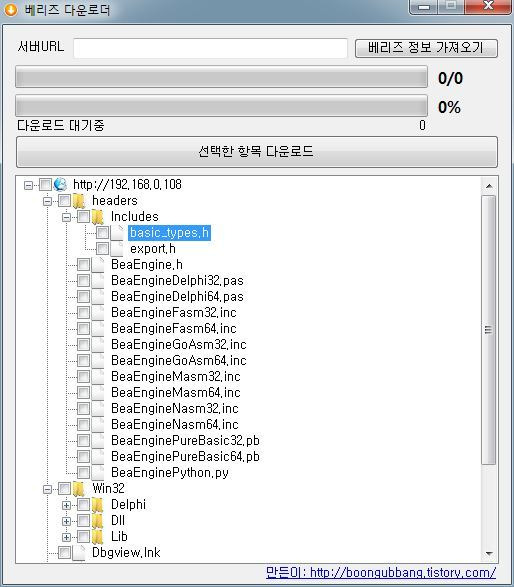The width and height of the screenshot is (514, 587).
Task: Click the 베리즈 정보 가져오기 button
Action: 426,48
